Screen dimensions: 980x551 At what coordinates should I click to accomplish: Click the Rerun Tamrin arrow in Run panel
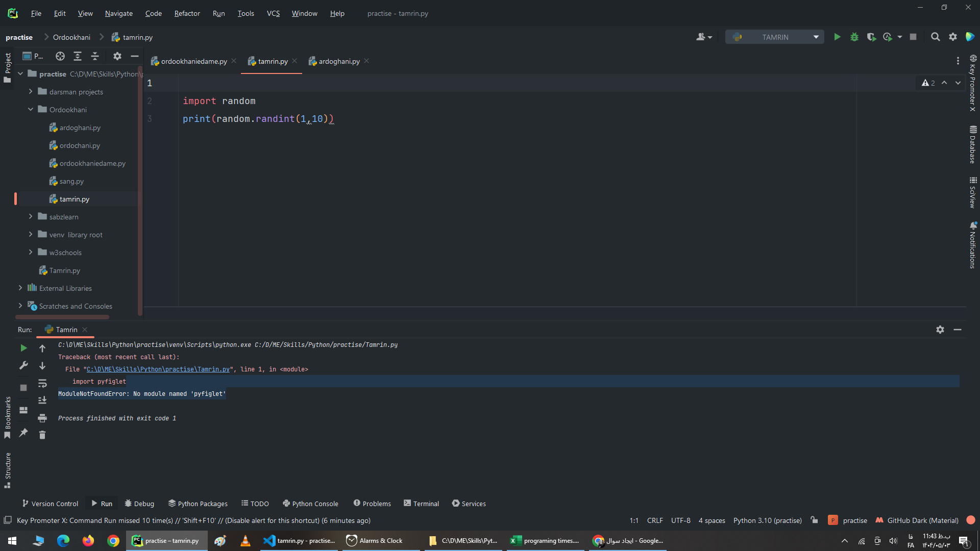(23, 348)
